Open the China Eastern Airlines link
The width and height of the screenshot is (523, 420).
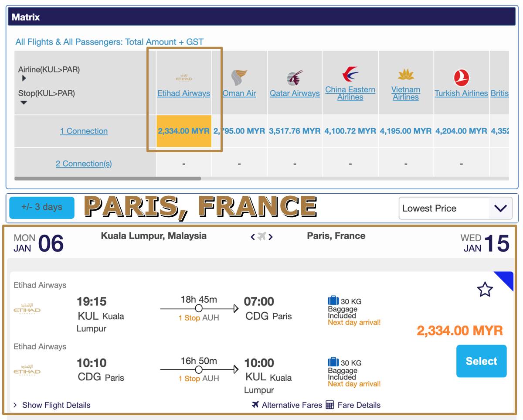click(x=350, y=93)
